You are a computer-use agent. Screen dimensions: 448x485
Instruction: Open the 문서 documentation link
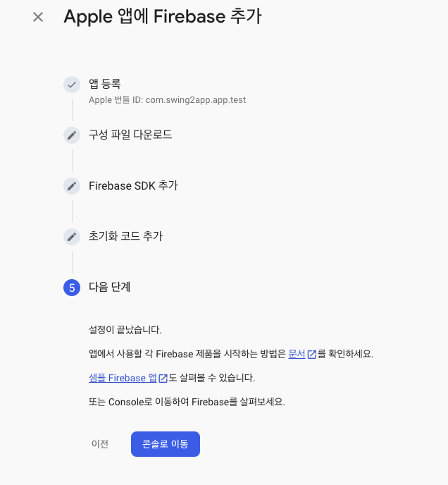[x=297, y=354]
